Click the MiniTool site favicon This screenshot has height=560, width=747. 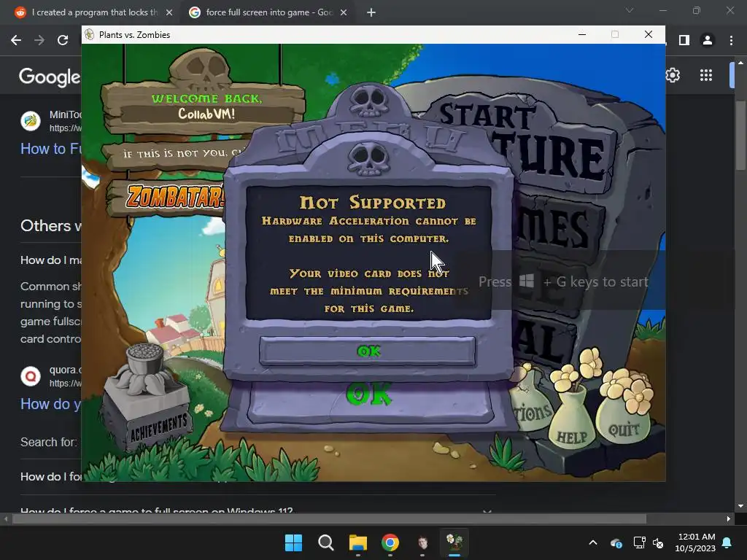pyautogui.click(x=31, y=121)
